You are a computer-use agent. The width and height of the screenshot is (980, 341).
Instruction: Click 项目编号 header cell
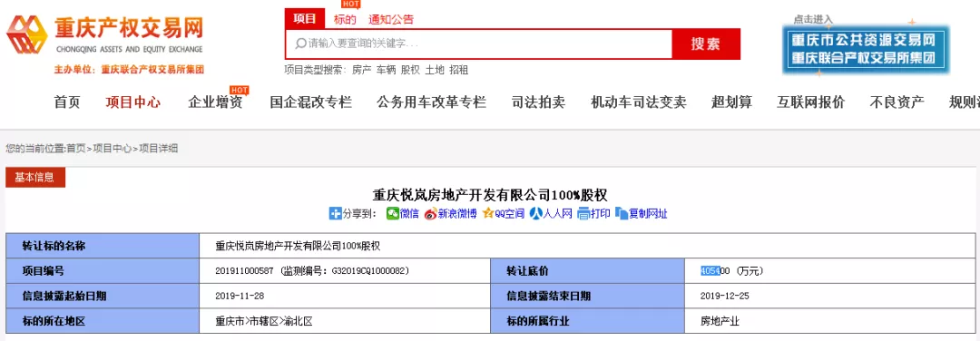coord(103,271)
